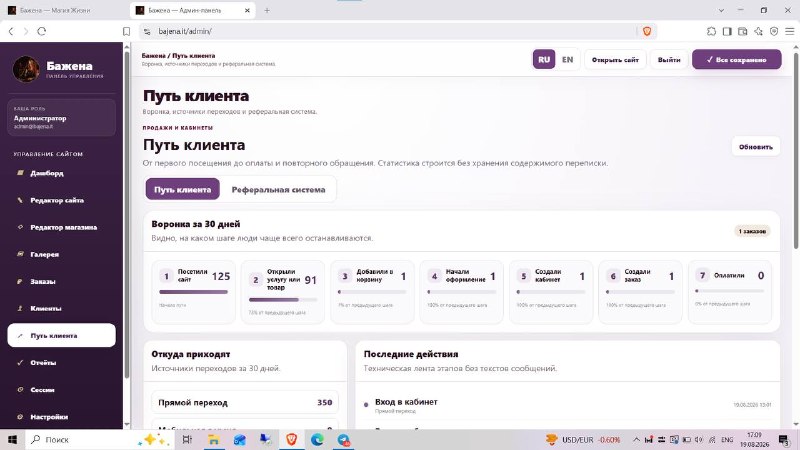This screenshot has height=450, width=800.
Task: Open the browser tab list dropdown
Action: [x=721, y=10]
